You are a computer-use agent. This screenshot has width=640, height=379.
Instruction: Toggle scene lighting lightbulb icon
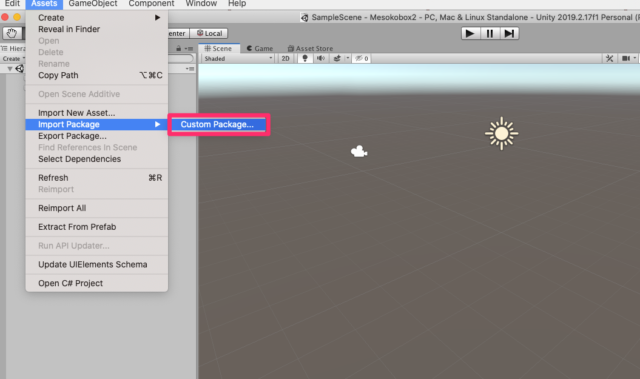305,58
